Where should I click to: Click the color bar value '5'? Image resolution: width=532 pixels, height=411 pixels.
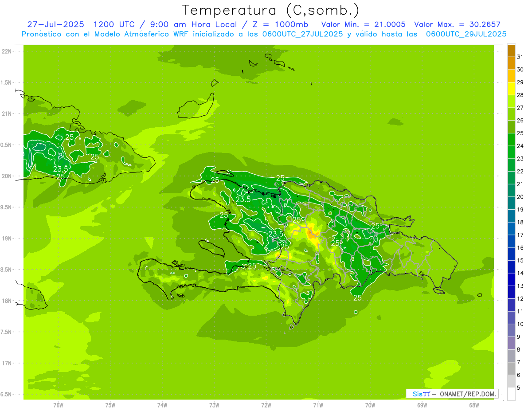click(519, 388)
